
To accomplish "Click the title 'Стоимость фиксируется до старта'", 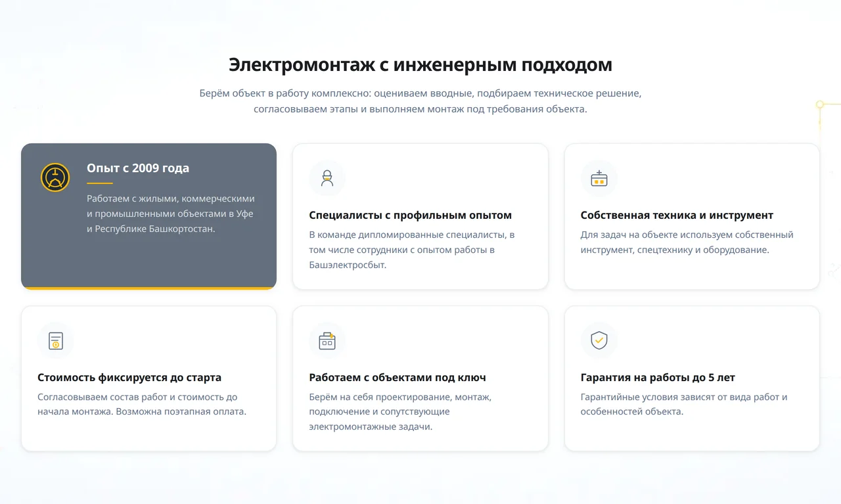I will tap(129, 378).
